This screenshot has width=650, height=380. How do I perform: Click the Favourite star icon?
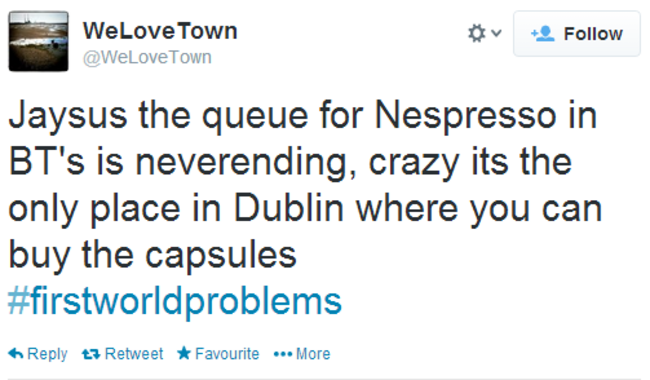click(x=184, y=353)
